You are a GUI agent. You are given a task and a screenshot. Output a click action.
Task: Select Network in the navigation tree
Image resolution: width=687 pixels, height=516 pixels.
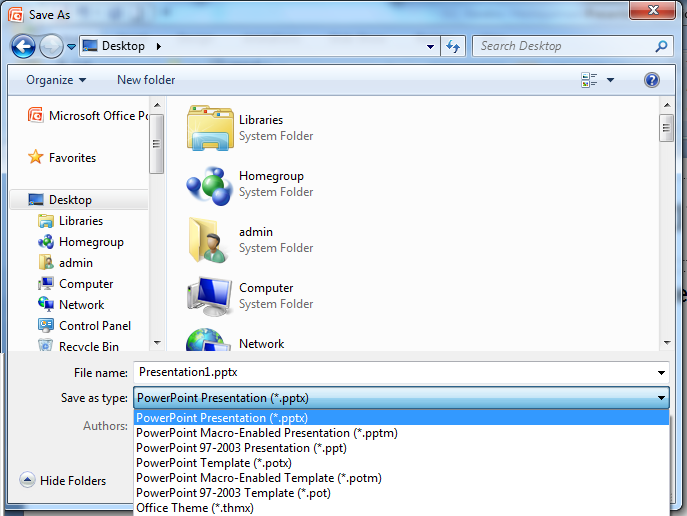(x=71, y=305)
